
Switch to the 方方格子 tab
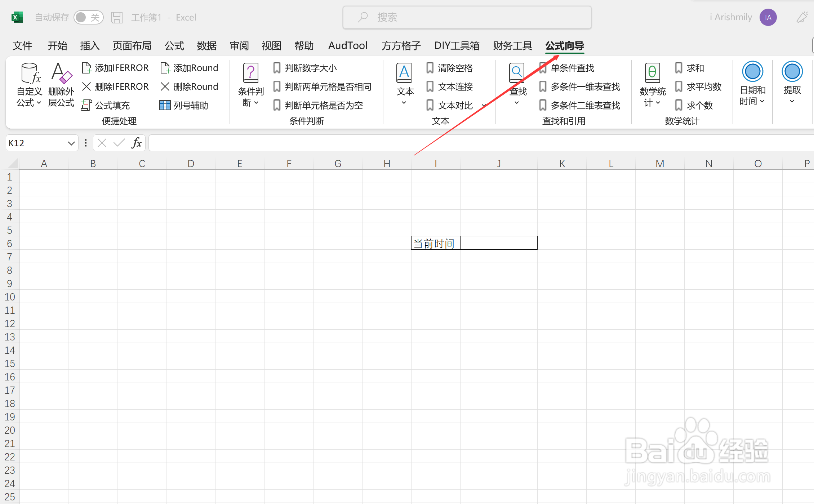coord(401,46)
